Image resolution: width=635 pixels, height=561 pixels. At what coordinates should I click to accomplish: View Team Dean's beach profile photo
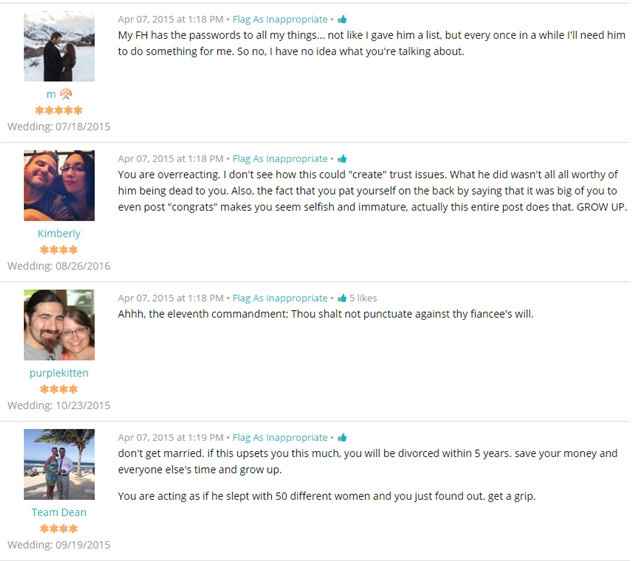tap(59, 464)
